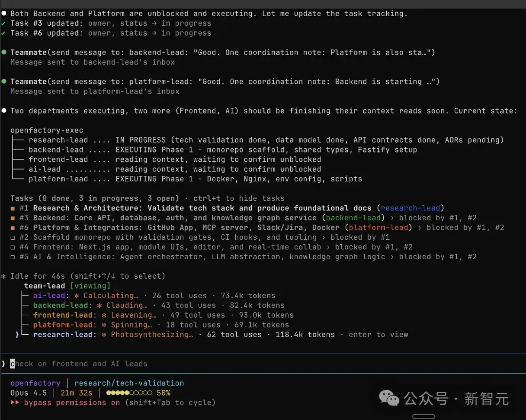526x420 pixels.
Task: Click the platform-lead EXECUTING Phase 1 status line
Action: point(195,179)
